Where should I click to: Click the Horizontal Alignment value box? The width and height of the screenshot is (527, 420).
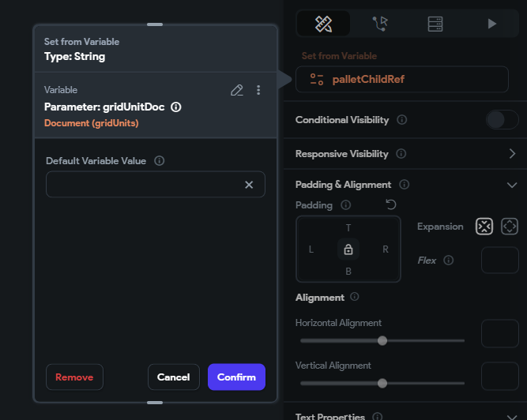pyautogui.click(x=500, y=333)
